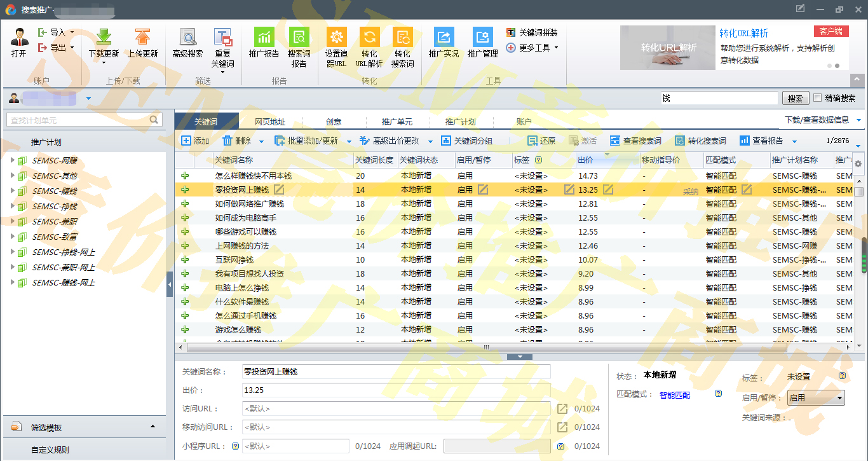
Task: Switch to 关键词 tab
Action: click(206, 121)
